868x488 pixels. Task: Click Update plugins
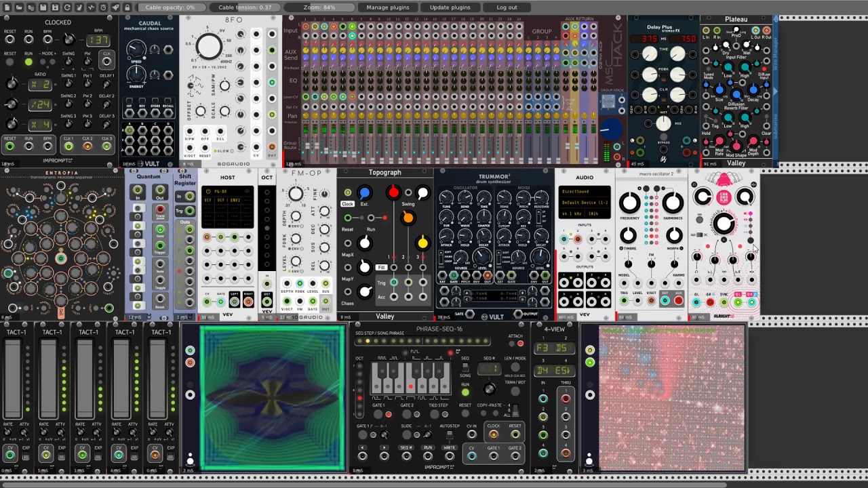coord(450,7)
